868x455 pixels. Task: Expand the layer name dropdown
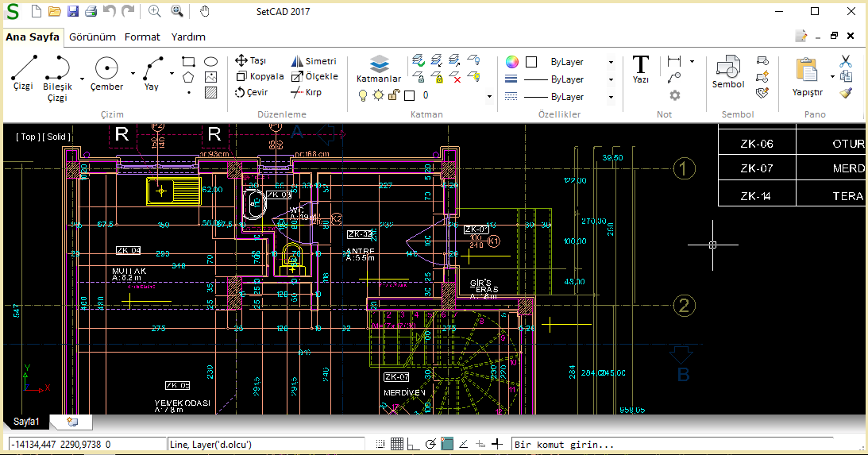pos(489,96)
